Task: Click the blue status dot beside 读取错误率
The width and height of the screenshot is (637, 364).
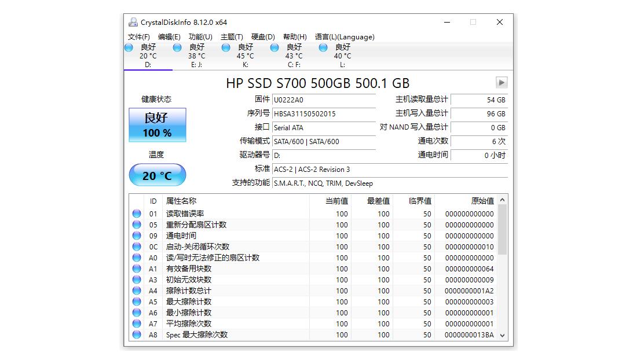Action: point(137,214)
